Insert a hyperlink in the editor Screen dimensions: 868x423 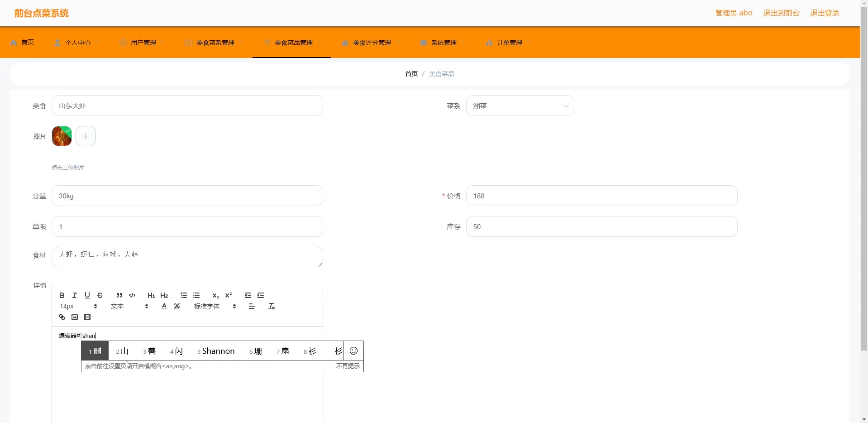pyautogui.click(x=62, y=317)
